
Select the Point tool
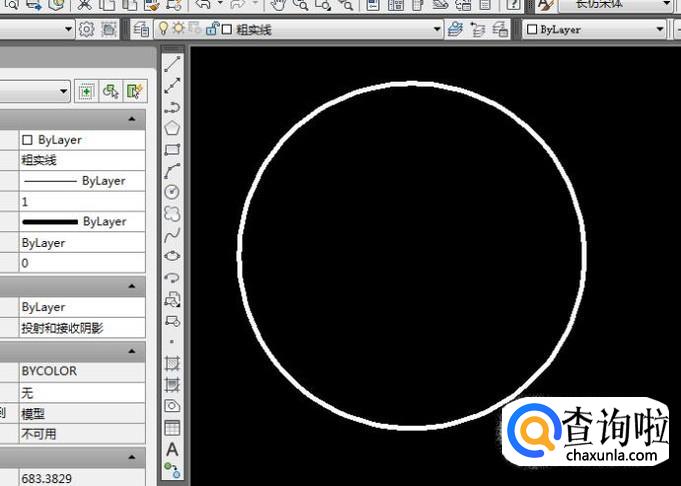click(172, 342)
